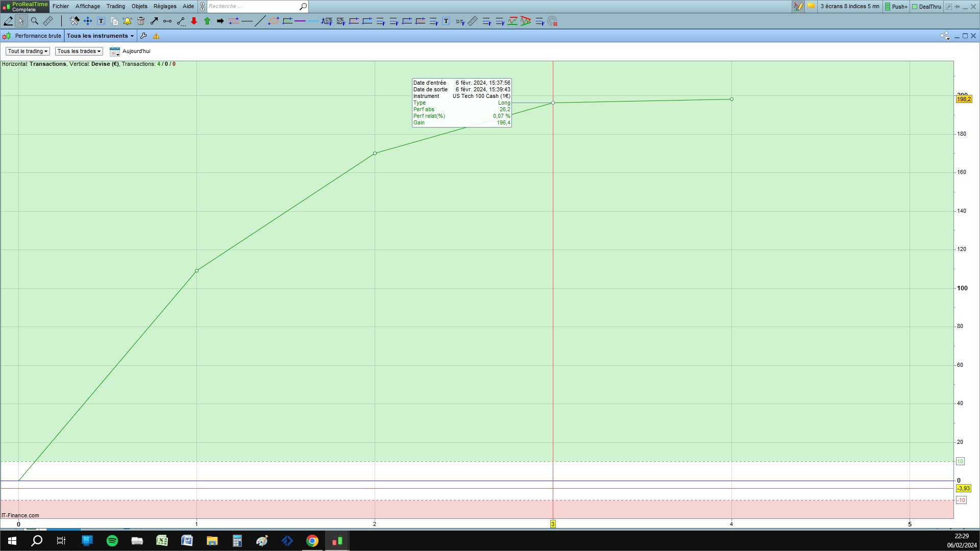
Task: Click the yellow warning triangle icon
Action: click(156, 36)
